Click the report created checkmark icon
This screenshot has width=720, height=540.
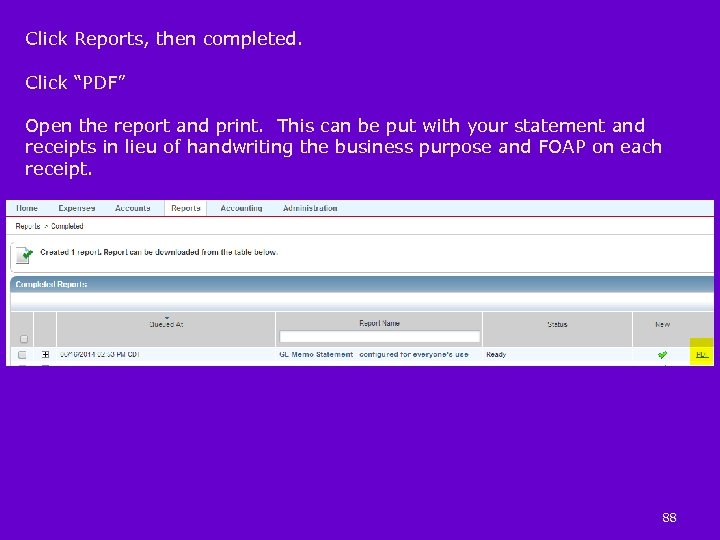(x=24, y=254)
